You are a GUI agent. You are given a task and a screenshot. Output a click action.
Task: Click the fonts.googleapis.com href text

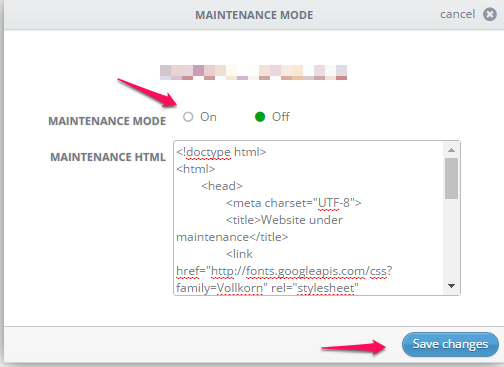point(284,271)
